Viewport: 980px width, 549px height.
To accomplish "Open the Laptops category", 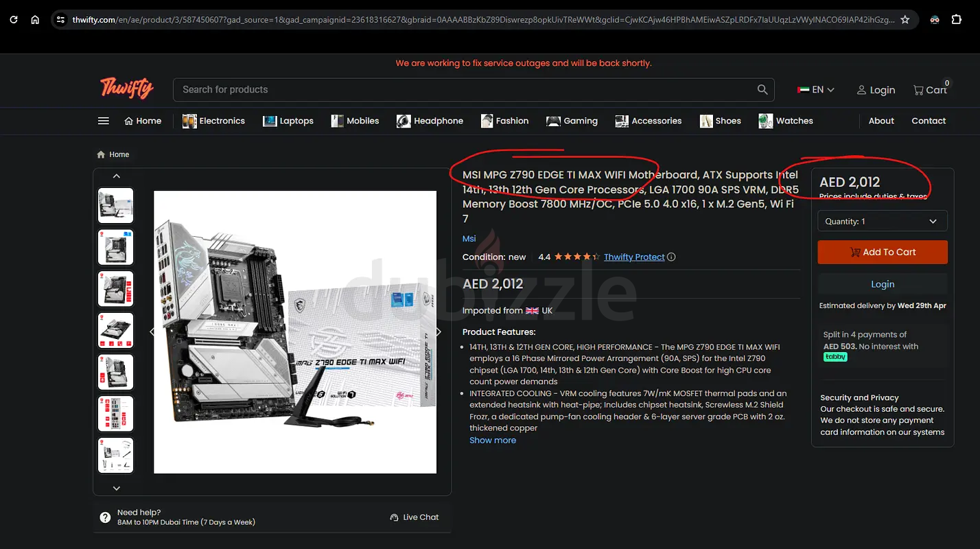I will click(x=288, y=121).
